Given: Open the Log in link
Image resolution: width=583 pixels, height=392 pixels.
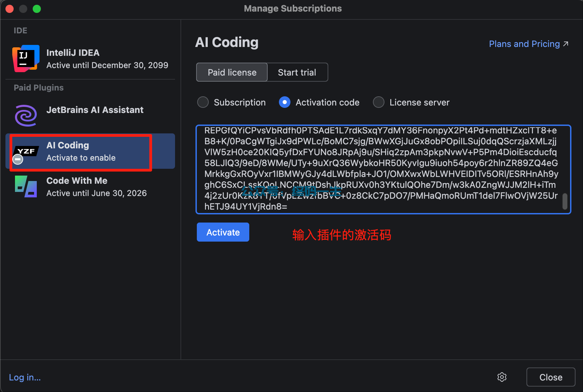Looking at the screenshot, I should [25, 377].
